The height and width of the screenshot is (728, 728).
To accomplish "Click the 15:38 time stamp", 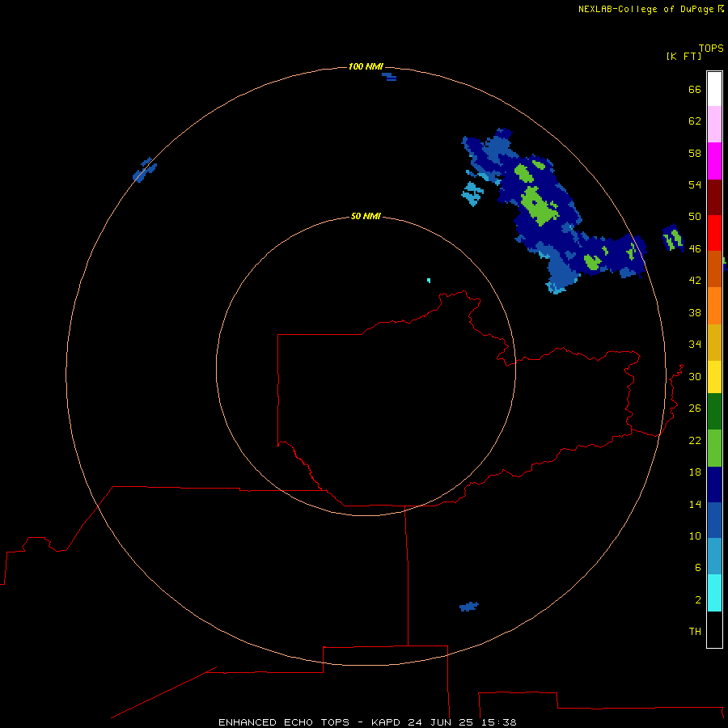I will (x=499, y=722).
